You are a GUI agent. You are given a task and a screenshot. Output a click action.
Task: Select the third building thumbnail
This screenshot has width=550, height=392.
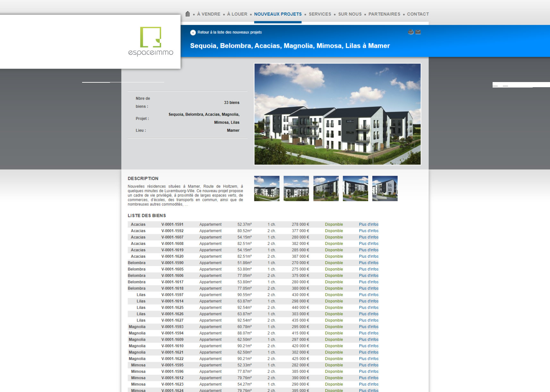326,188
